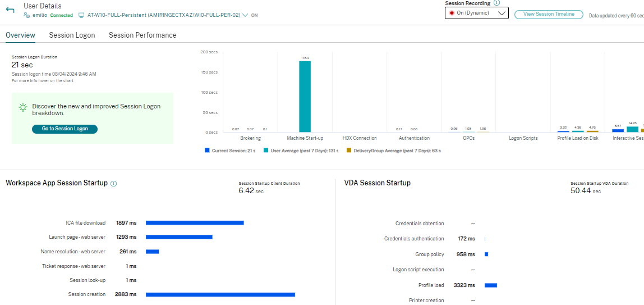This screenshot has height=305, width=644.
Task: Click the machine monitor icon
Action: point(81,15)
